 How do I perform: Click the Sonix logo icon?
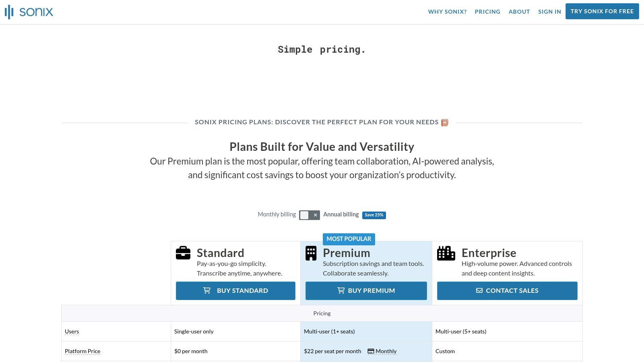pyautogui.click(x=9, y=12)
